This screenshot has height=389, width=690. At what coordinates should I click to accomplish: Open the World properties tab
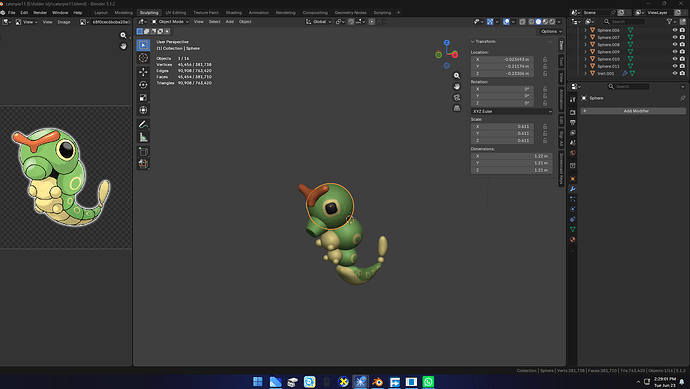pos(573,153)
